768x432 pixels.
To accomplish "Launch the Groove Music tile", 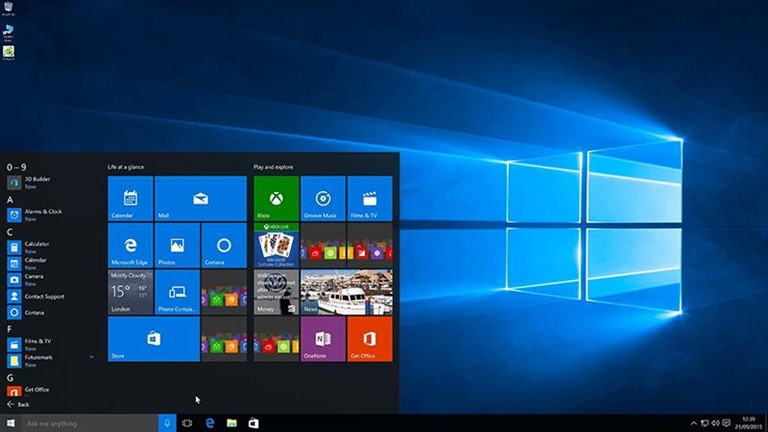I will point(323,198).
